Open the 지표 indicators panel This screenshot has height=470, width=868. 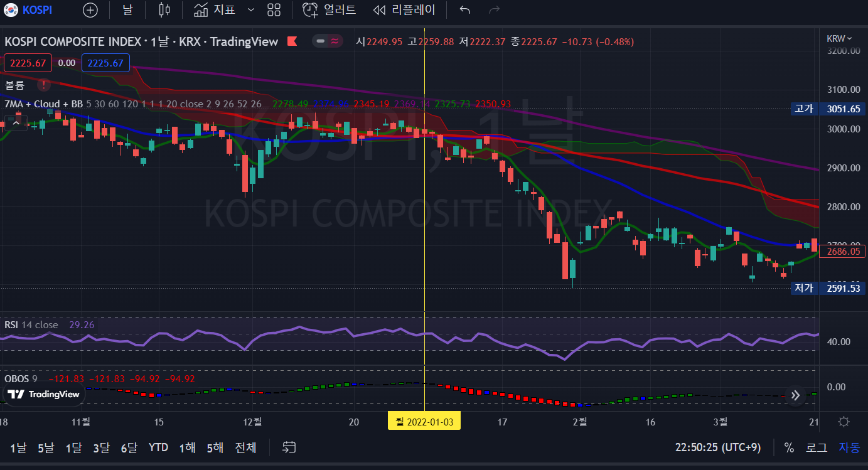pyautogui.click(x=215, y=10)
